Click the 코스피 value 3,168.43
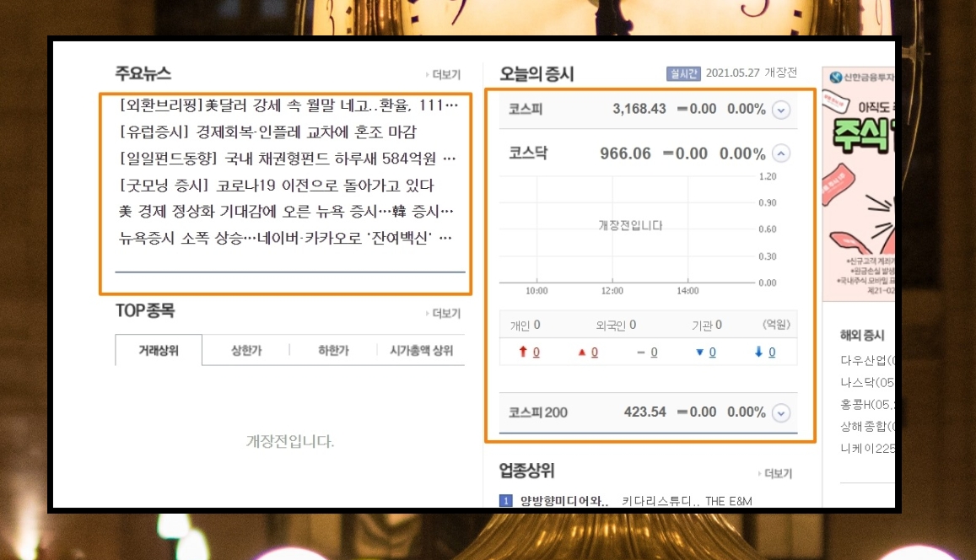Image resolution: width=976 pixels, height=560 pixels. (x=639, y=109)
